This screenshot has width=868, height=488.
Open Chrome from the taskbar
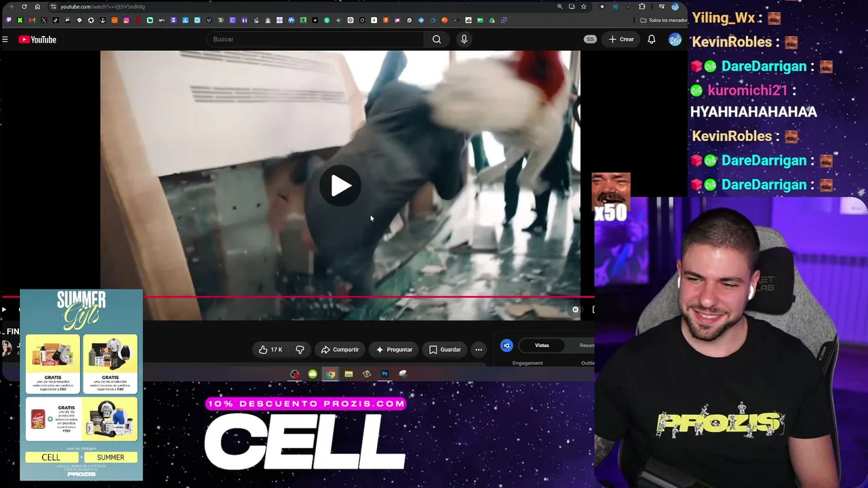tap(330, 374)
